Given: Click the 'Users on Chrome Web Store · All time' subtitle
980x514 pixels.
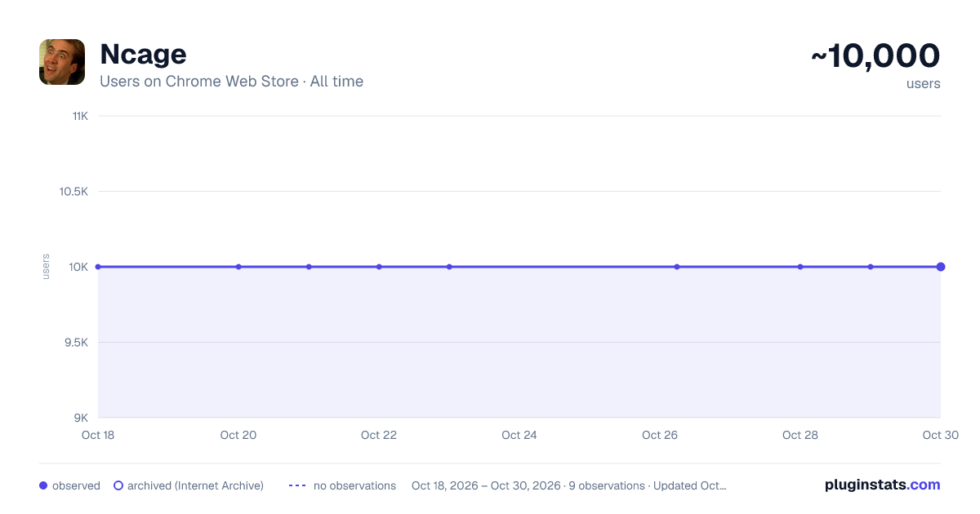Looking at the screenshot, I should coord(231,82).
